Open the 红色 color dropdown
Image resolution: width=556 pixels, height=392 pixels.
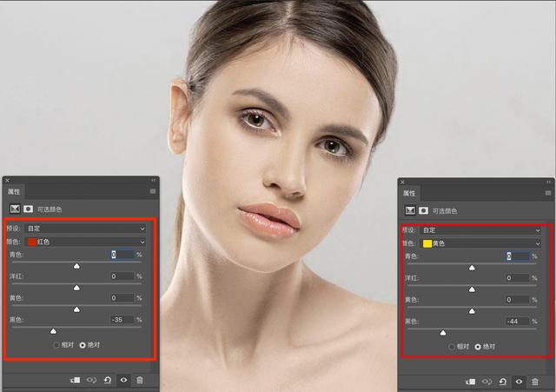tap(87, 242)
